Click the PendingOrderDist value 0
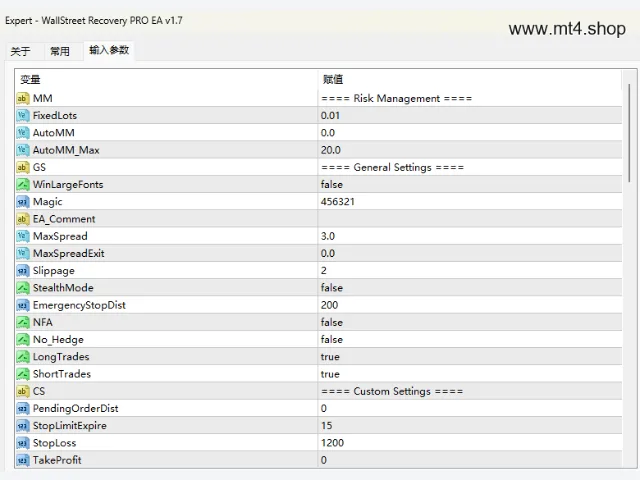 (324, 409)
